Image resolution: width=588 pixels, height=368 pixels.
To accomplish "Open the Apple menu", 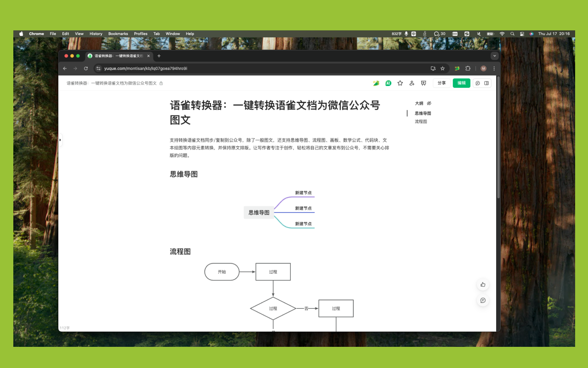I will [21, 34].
